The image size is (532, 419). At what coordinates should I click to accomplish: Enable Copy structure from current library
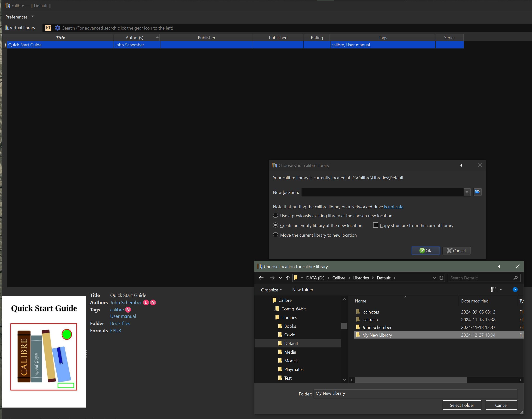pos(375,225)
